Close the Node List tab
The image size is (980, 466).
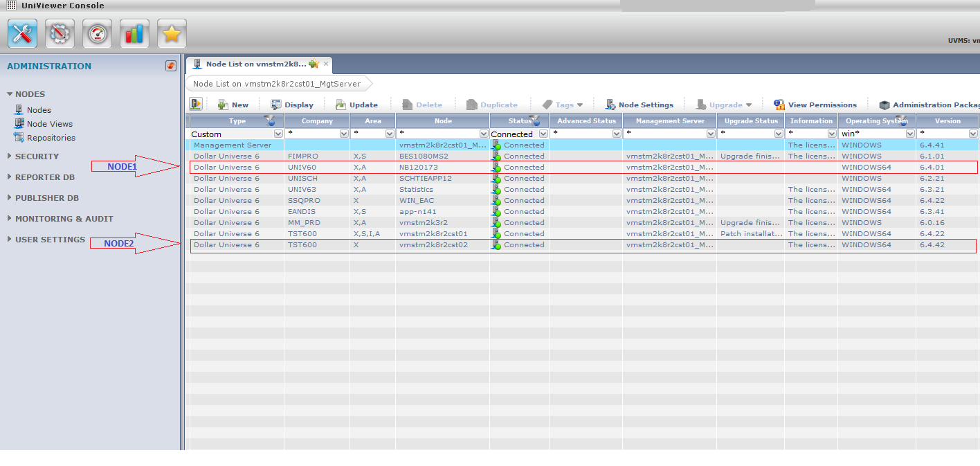point(326,64)
